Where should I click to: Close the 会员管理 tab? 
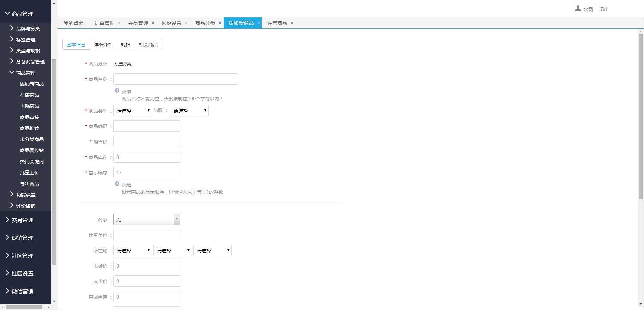(x=153, y=23)
